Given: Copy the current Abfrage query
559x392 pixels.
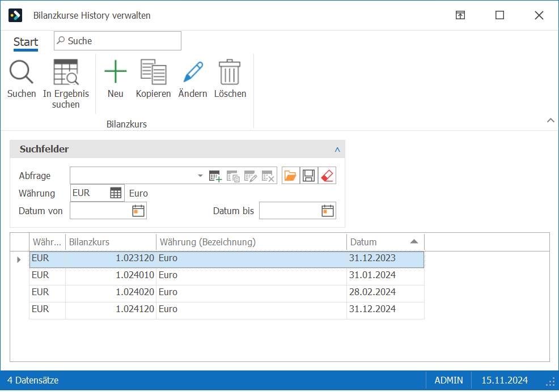Looking at the screenshot, I should (x=233, y=176).
